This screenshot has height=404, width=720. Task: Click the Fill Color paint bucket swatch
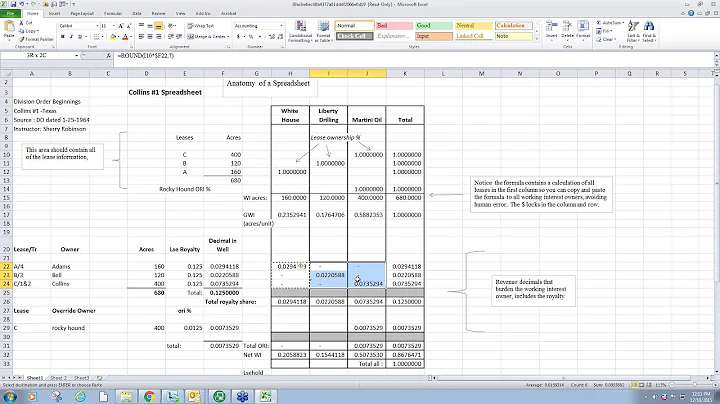point(113,37)
